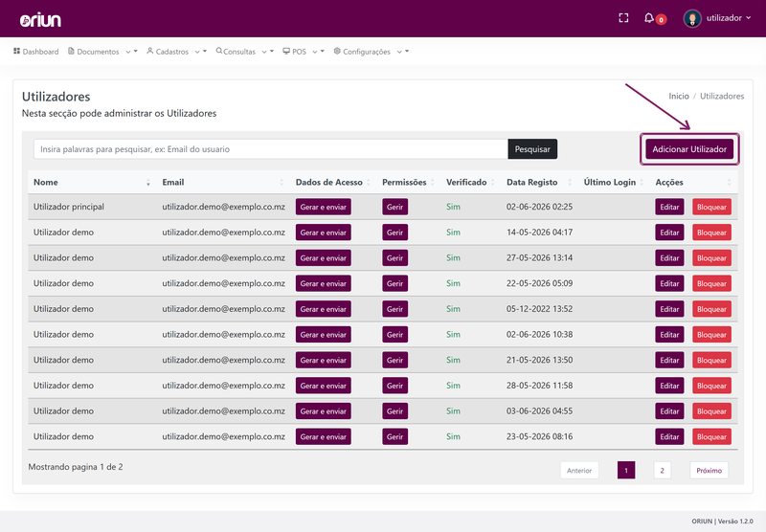The width and height of the screenshot is (766, 532).
Task: Block user registered 23-05-2026 08:16
Action: [711, 437]
